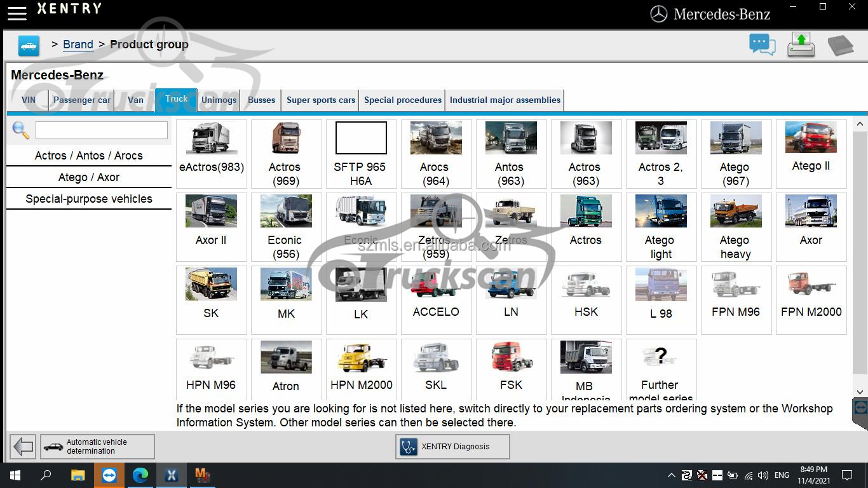
Task: Click the back arrow button
Action: [x=24, y=446]
